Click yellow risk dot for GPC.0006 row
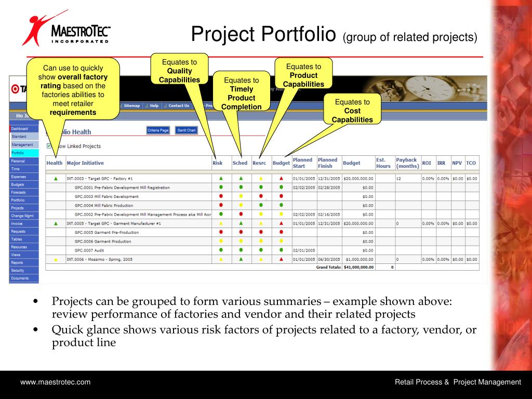The width and height of the screenshot is (532, 399). coord(221,241)
